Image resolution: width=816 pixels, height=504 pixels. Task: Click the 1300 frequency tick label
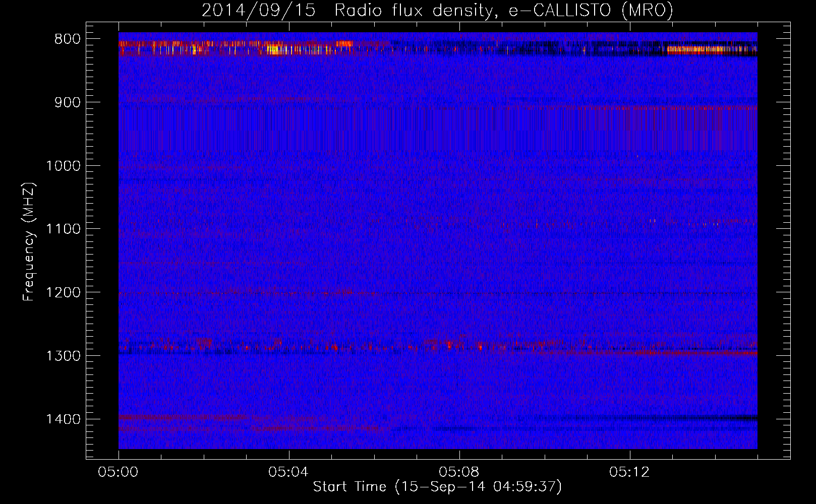click(63, 356)
